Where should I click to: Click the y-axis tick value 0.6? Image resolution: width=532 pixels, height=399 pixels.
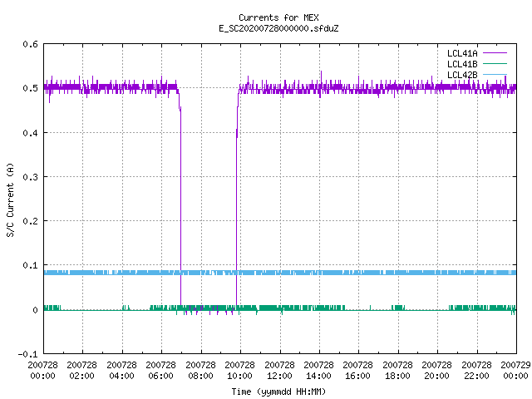(x=30, y=44)
